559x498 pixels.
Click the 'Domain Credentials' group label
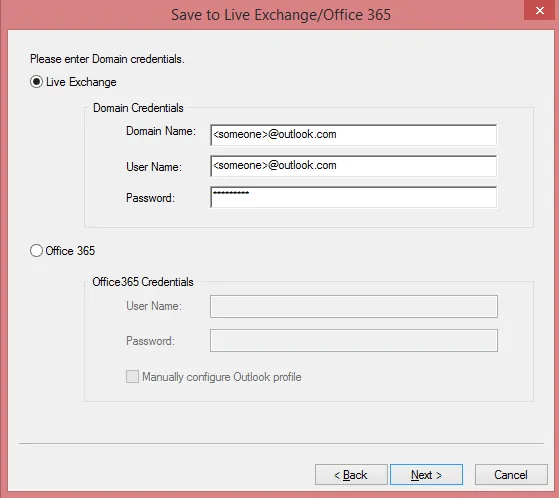pos(138,108)
